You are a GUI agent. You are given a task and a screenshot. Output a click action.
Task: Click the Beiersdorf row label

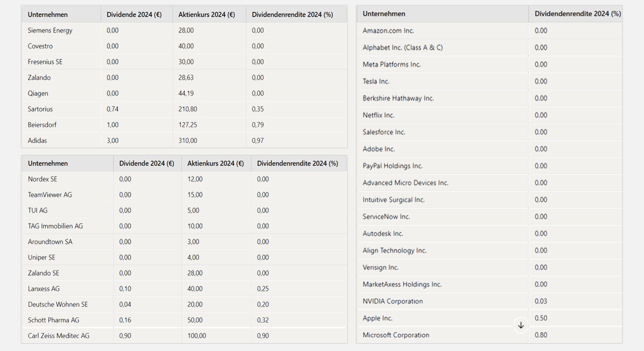pos(42,125)
